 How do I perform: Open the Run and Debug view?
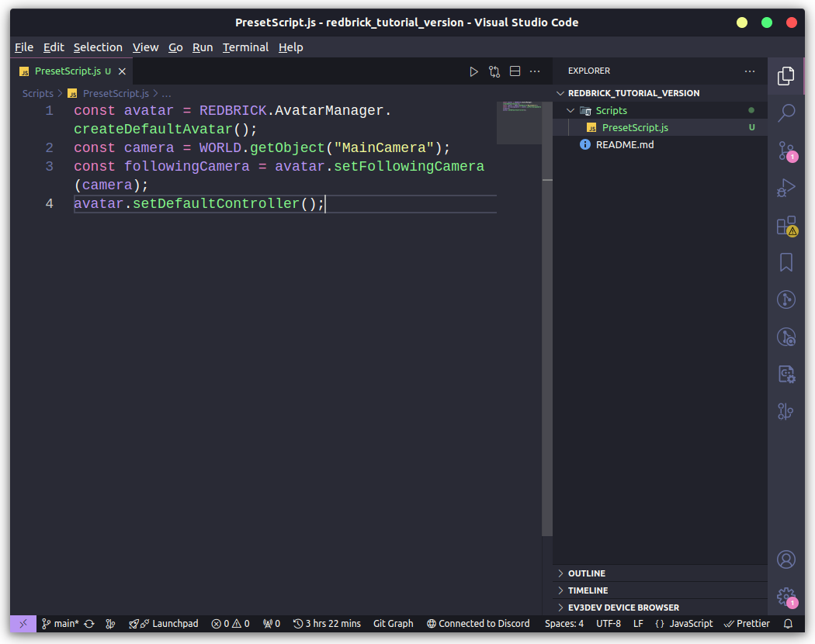pos(786,188)
